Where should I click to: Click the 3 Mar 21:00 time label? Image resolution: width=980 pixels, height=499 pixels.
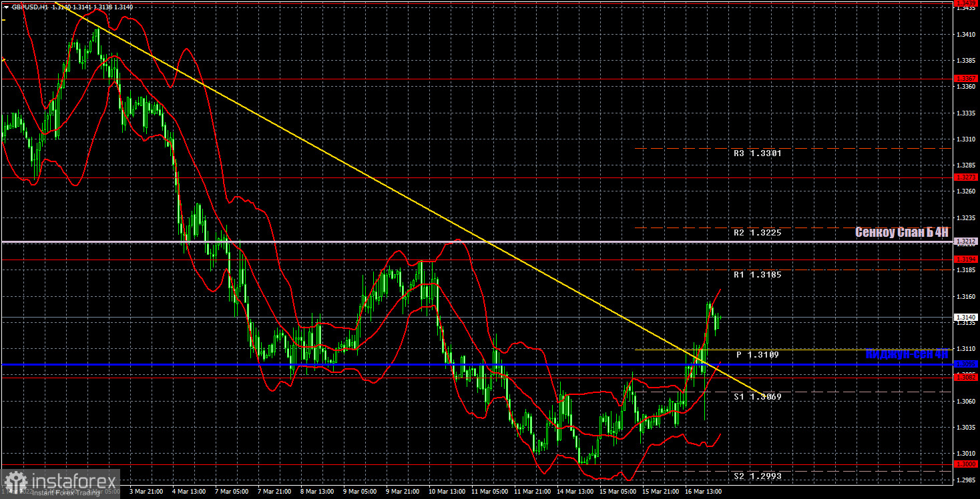coord(147,492)
